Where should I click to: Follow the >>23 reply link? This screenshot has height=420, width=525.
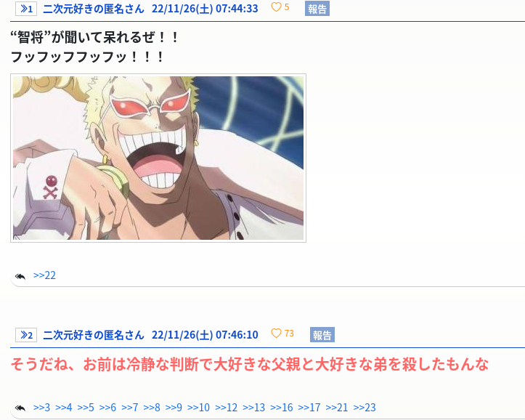point(365,407)
